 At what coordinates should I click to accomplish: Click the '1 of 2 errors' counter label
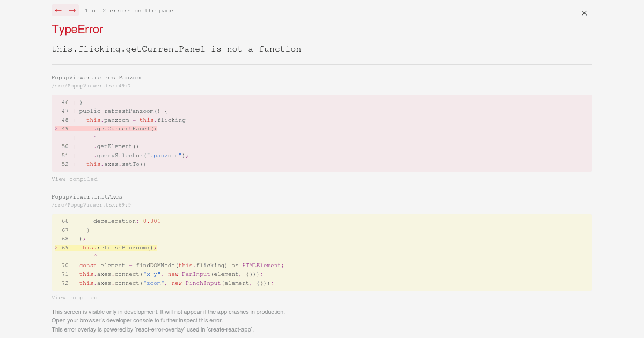click(x=129, y=10)
